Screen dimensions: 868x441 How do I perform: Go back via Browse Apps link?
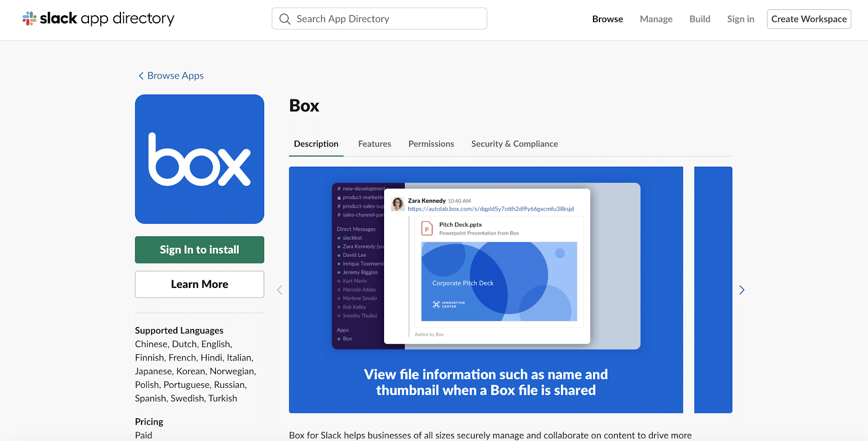(x=175, y=75)
